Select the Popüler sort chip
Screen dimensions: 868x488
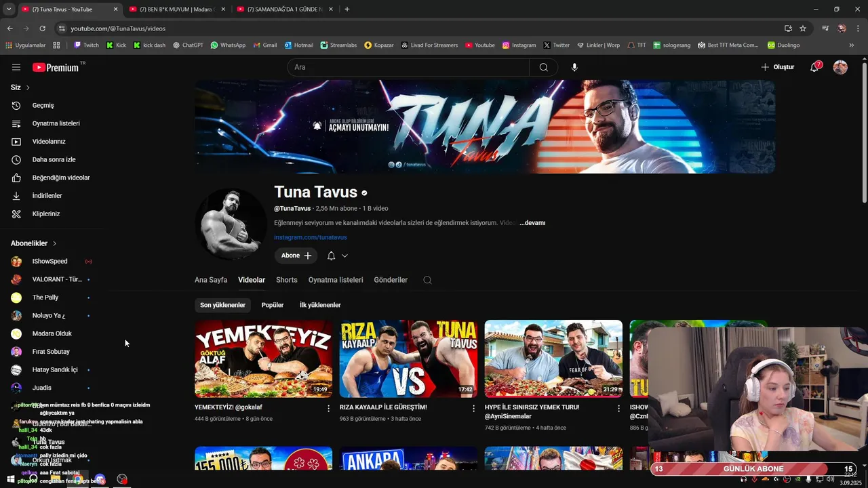(273, 305)
